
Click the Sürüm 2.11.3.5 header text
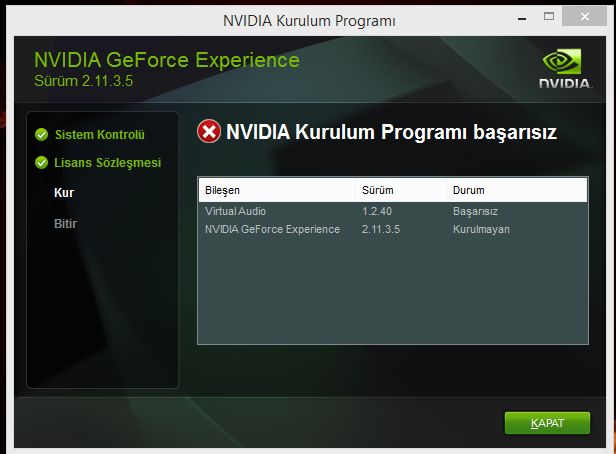[83, 81]
